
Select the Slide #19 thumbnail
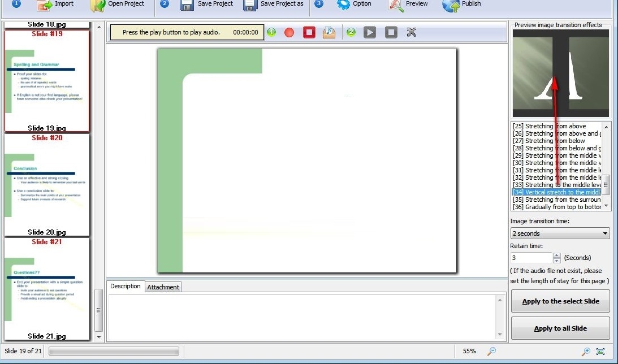(47, 81)
